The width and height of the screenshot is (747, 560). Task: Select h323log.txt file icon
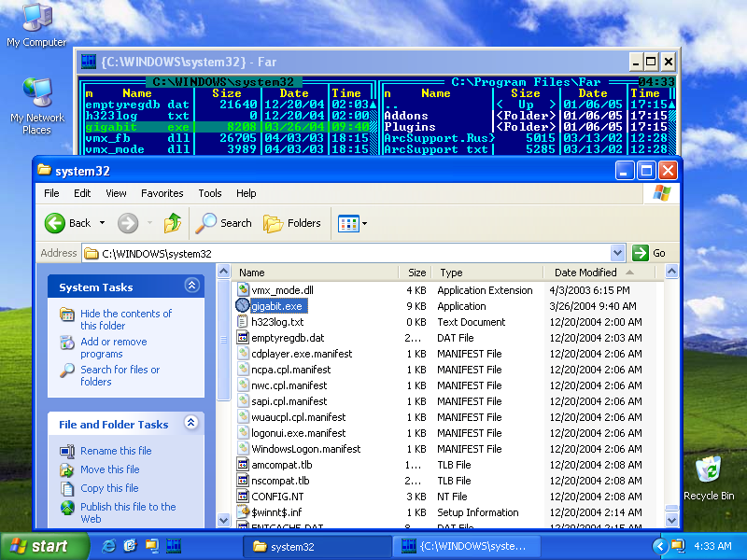tap(243, 321)
